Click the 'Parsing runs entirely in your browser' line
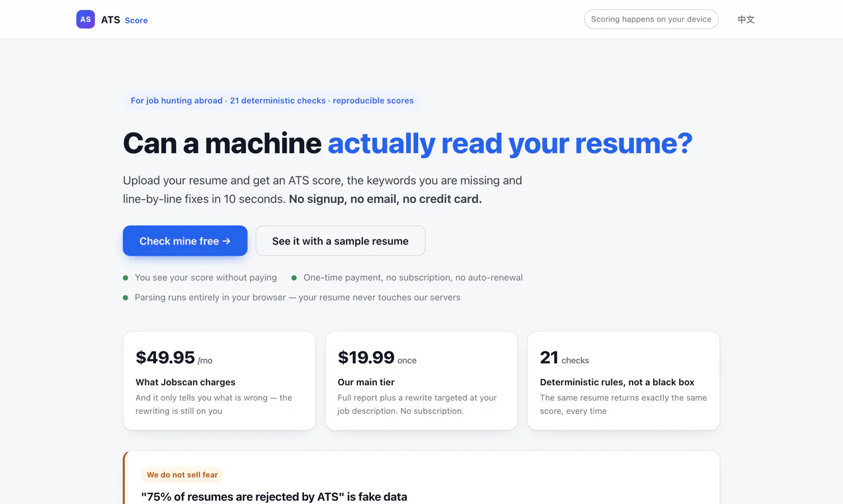The image size is (843, 504). coord(297,297)
